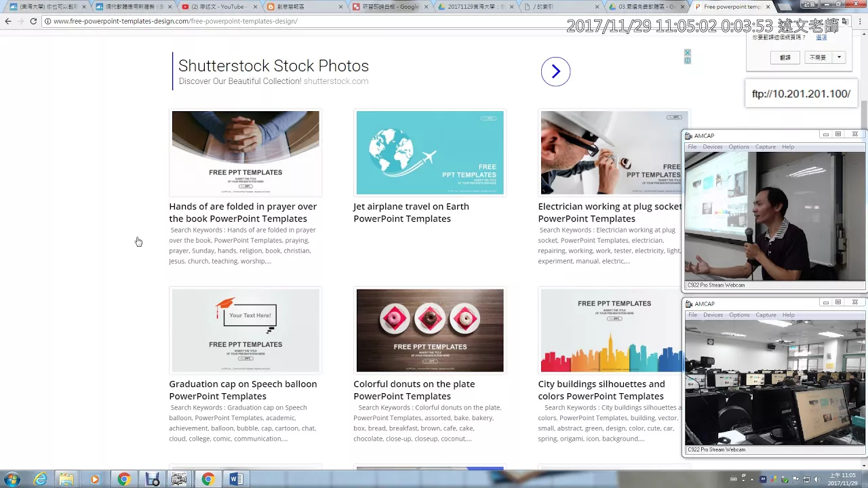Screen dimensions: 868x488
Task: Open Devices menu in lower AMCAP window
Action: tap(712, 315)
